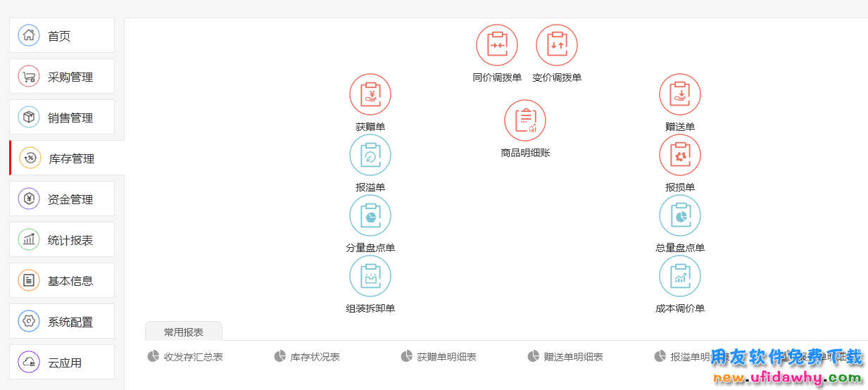Open the 组装拆卸单 icon

370,276
